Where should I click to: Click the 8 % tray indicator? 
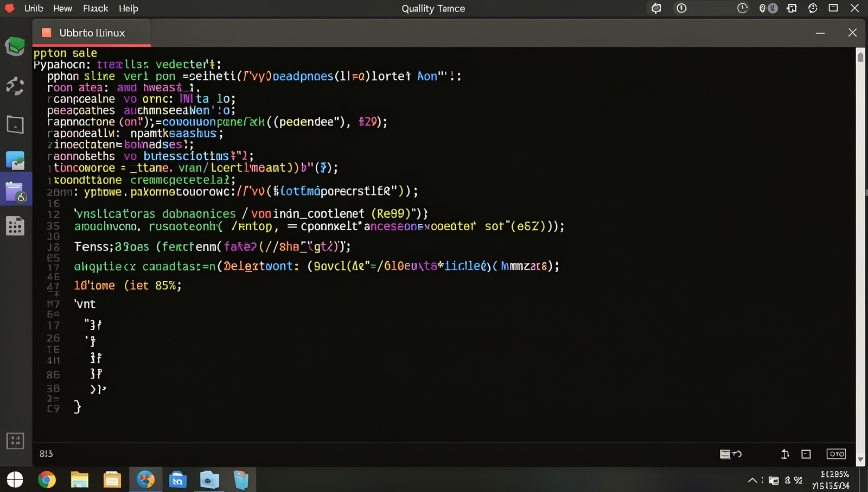(794, 480)
